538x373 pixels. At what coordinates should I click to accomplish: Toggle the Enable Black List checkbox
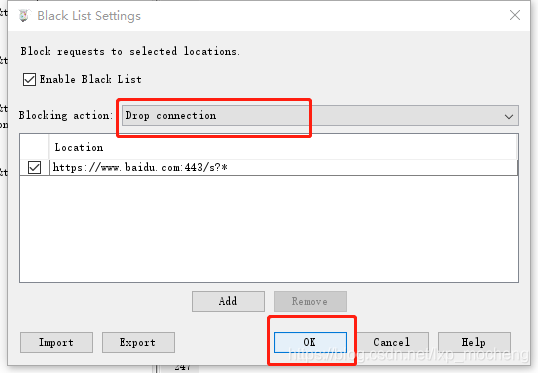[29, 79]
